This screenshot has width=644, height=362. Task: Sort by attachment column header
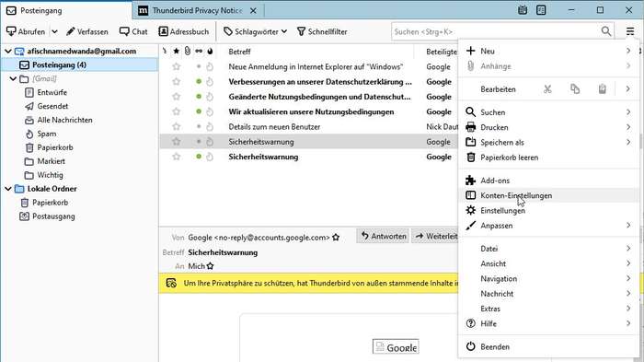point(188,51)
